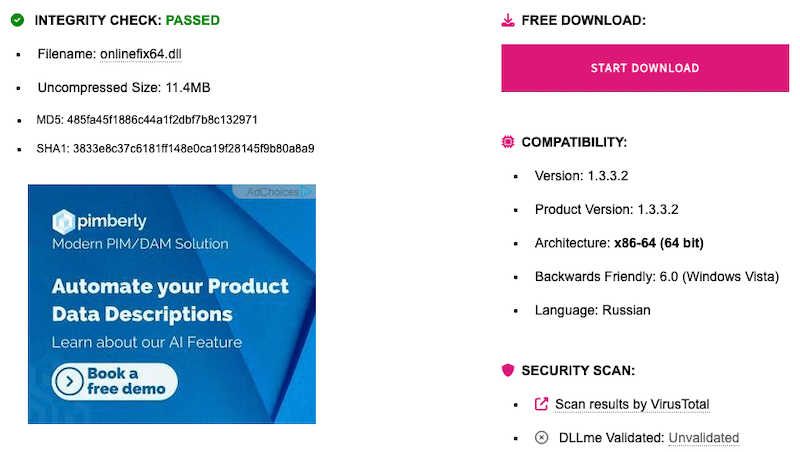Click the green integrity check passed icon
Screen dimensions: 800x452
pyautogui.click(x=17, y=20)
